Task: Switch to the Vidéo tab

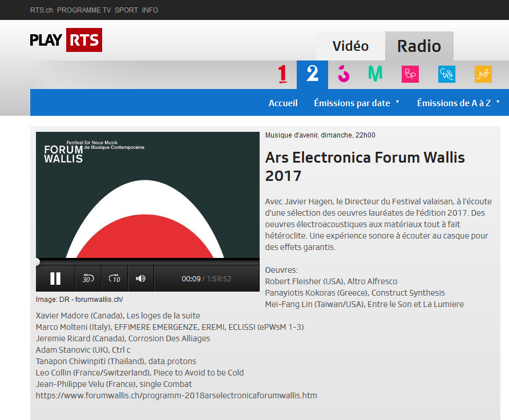Action: (350, 46)
